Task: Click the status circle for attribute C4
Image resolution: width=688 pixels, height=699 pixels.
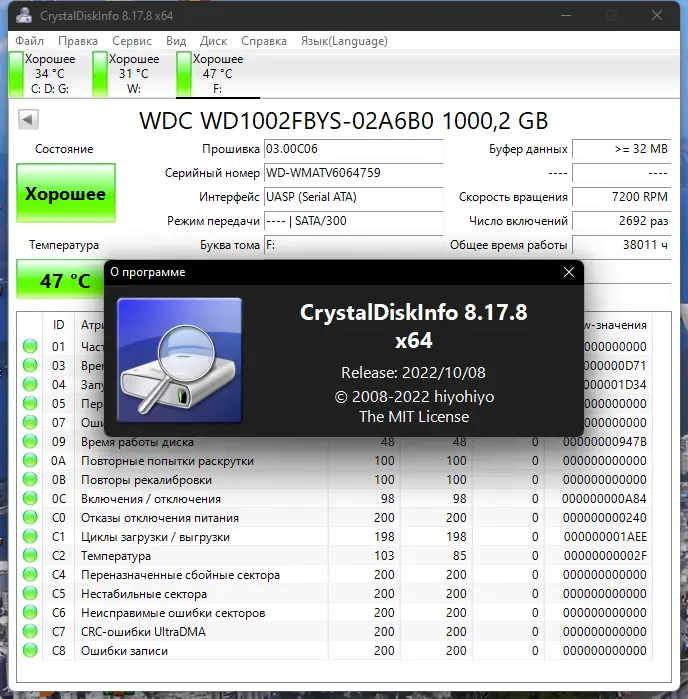Action: (x=30, y=575)
